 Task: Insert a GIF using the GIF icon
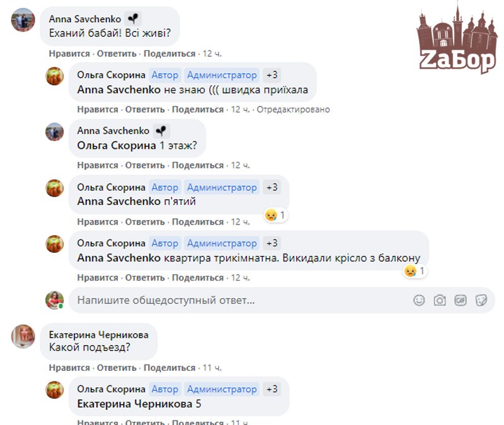coord(461,300)
